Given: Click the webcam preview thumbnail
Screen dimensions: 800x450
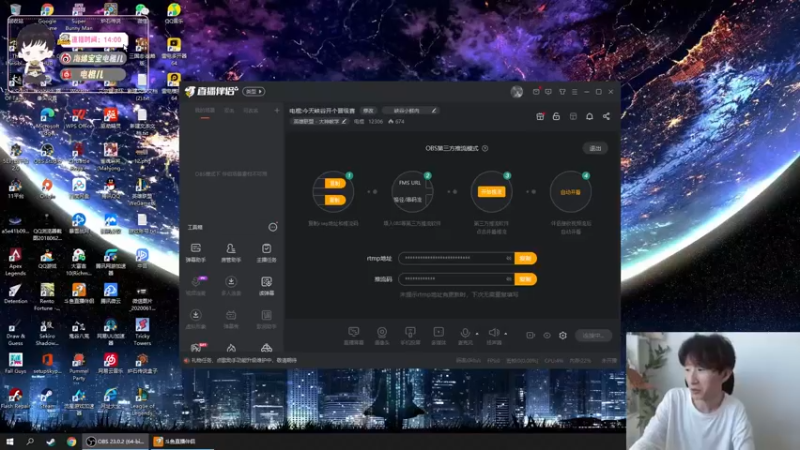Looking at the screenshot, I should (713, 391).
